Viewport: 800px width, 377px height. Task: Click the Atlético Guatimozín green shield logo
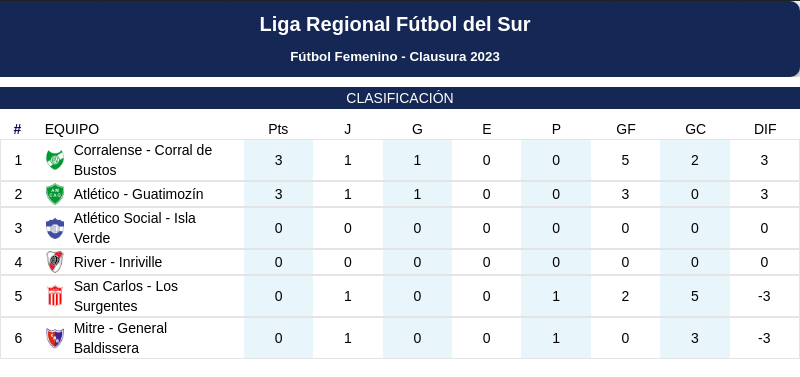(55, 194)
